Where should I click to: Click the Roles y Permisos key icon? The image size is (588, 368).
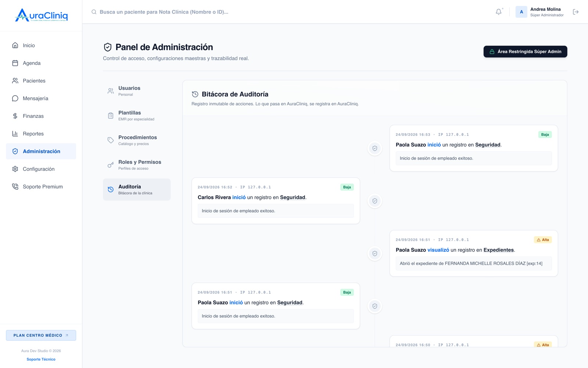111,165
